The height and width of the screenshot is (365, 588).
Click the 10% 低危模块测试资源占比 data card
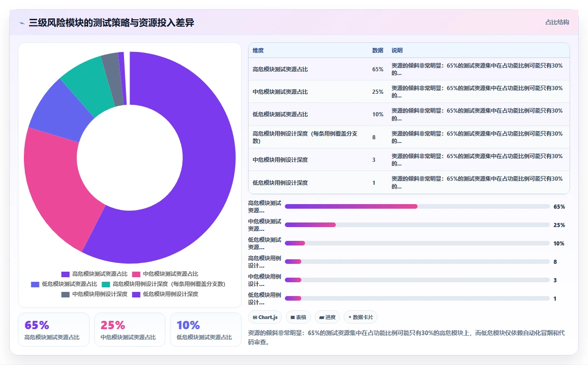point(206,330)
